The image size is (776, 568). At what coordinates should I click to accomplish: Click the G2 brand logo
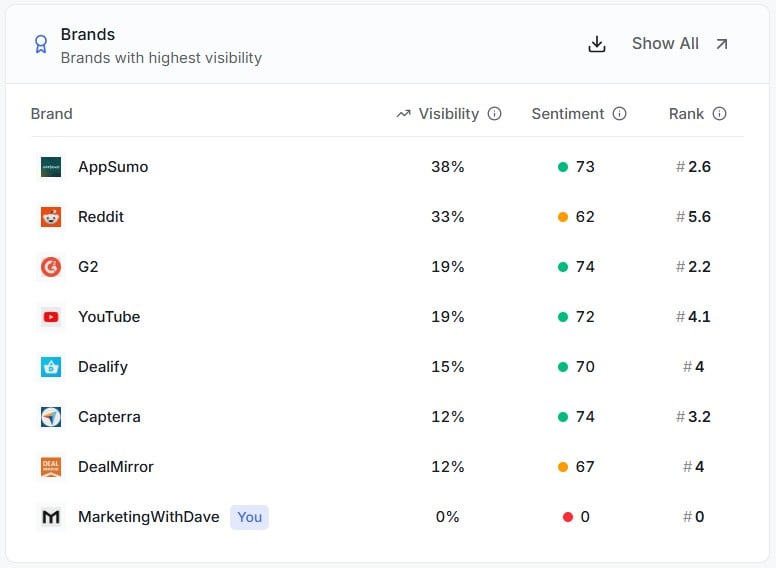point(51,267)
